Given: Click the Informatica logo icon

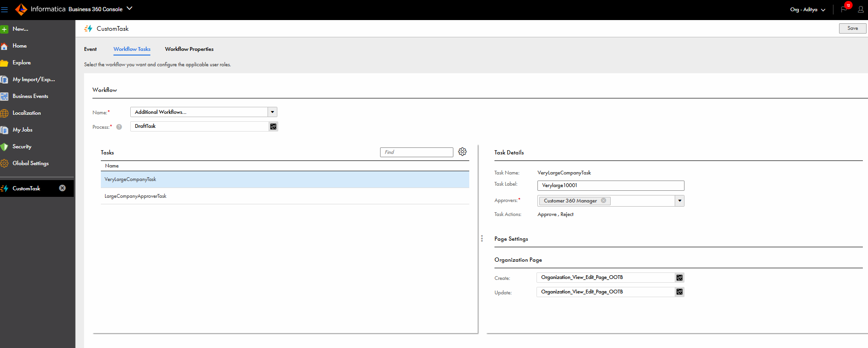Looking at the screenshot, I should (x=21, y=9).
